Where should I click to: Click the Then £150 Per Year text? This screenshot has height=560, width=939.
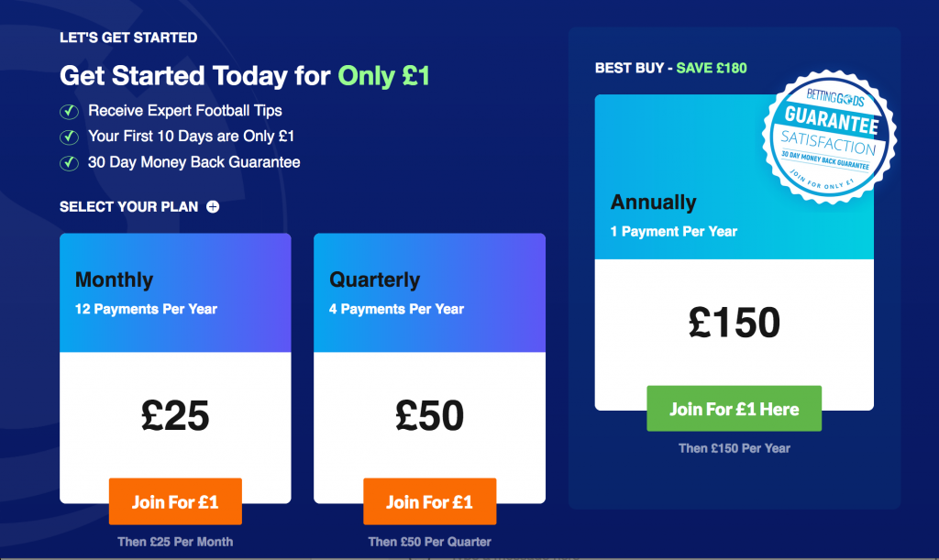tap(735, 449)
